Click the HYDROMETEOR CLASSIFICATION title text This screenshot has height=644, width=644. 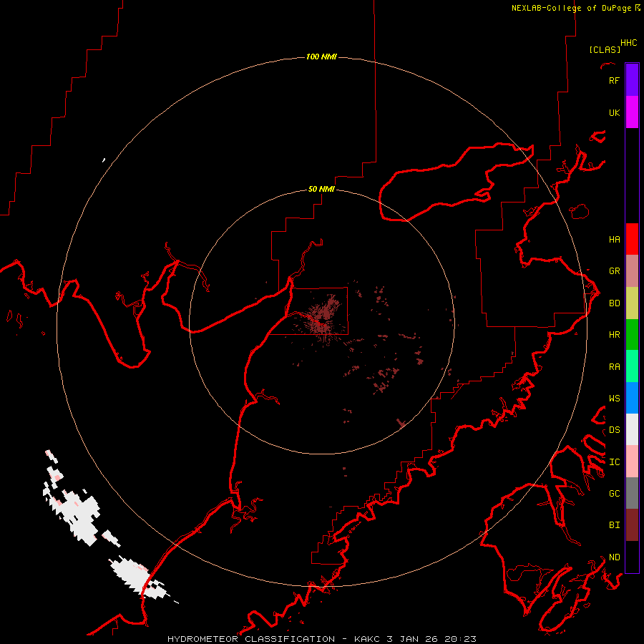tap(251, 639)
